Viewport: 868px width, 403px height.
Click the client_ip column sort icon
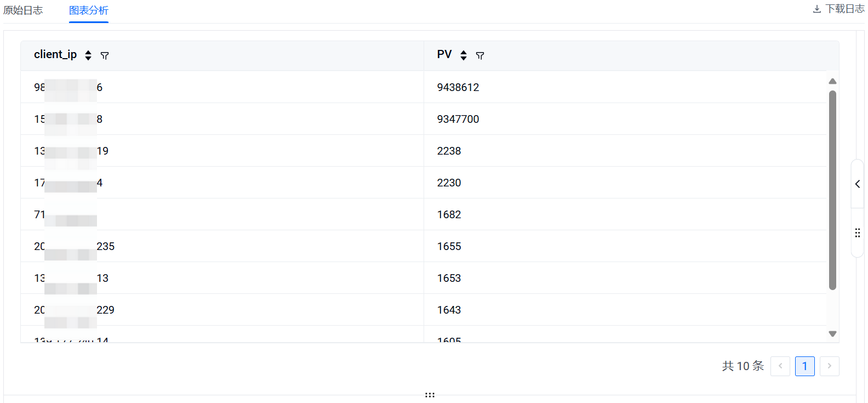pyautogui.click(x=88, y=55)
